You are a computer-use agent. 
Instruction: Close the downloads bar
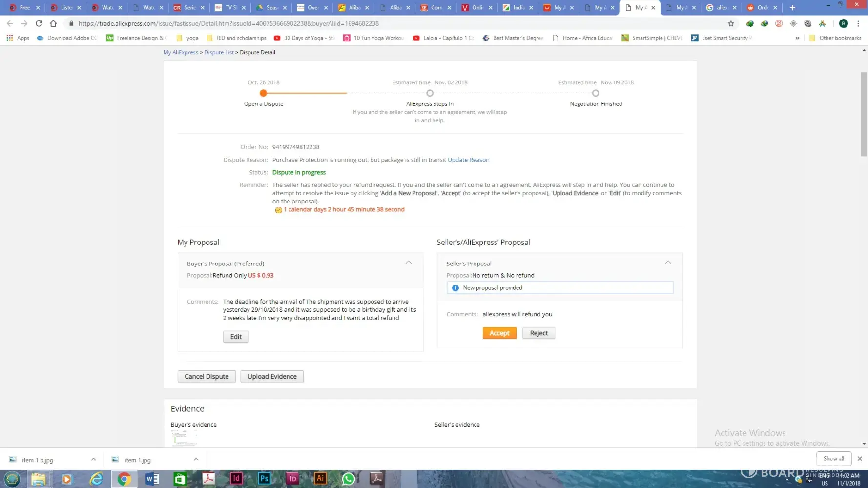click(x=860, y=459)
